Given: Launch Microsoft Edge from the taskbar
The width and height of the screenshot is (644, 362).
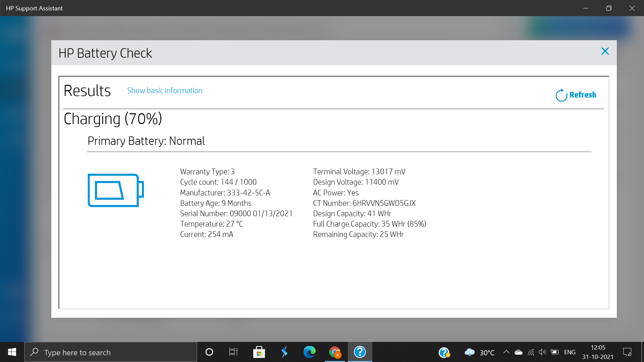Looking at the screenshot, I should pos(309,352).
